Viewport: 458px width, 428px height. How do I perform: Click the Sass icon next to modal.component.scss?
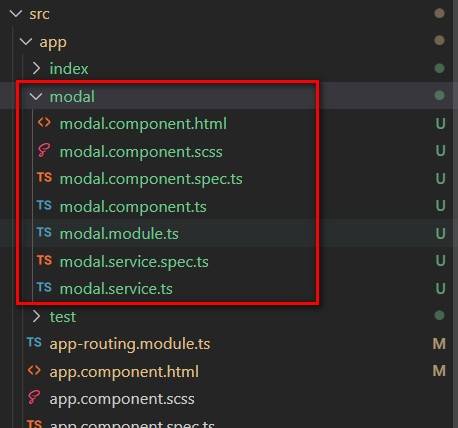coord(44,150)
